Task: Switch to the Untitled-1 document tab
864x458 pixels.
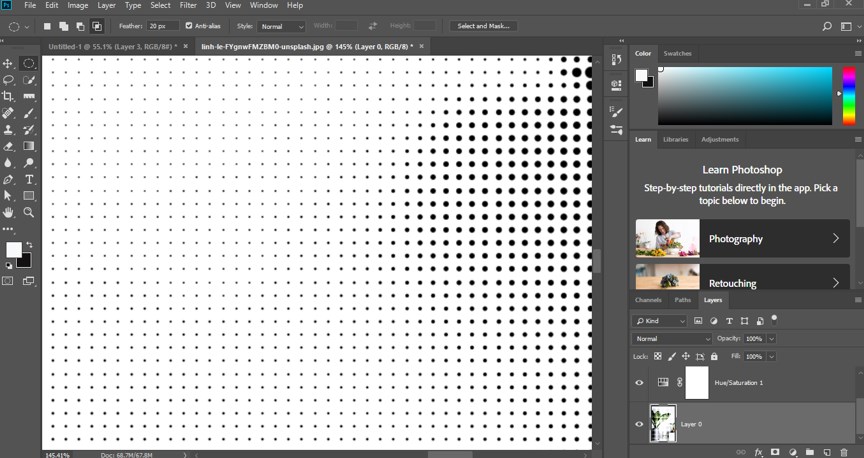Action: (113, 47)
